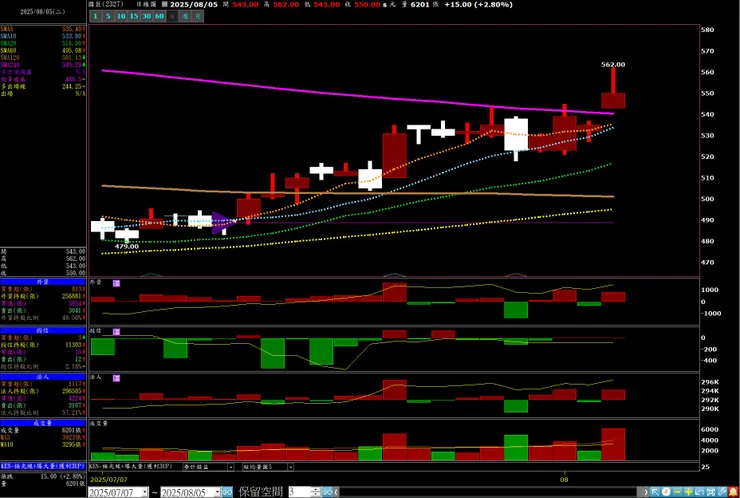Click the 投信 blue header in left panel
Screen dimensions: 740x498
43,331
